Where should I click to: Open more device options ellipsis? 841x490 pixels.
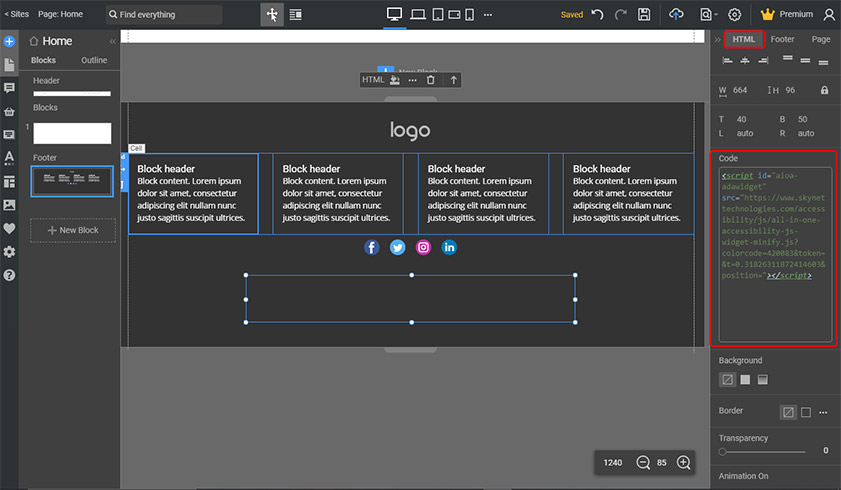pyautogui.click(x=488, y=14)
